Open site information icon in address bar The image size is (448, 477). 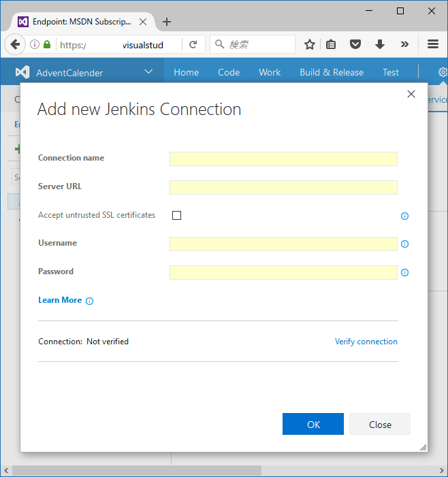(x=35, y=44)
